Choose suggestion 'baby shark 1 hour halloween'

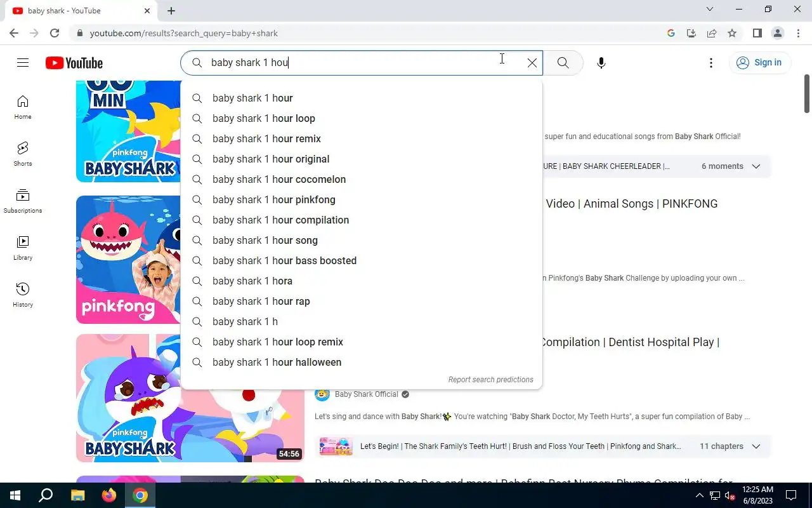point(362,362)
